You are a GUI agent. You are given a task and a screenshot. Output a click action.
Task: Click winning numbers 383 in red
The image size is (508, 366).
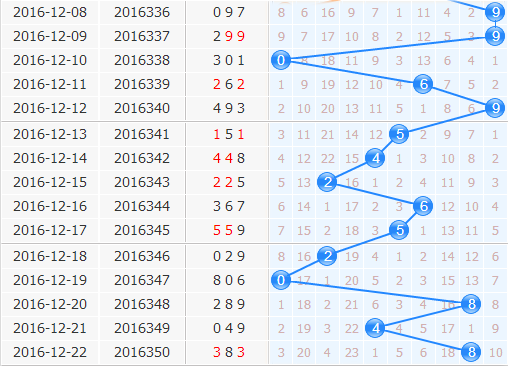(x=229, y=352)
